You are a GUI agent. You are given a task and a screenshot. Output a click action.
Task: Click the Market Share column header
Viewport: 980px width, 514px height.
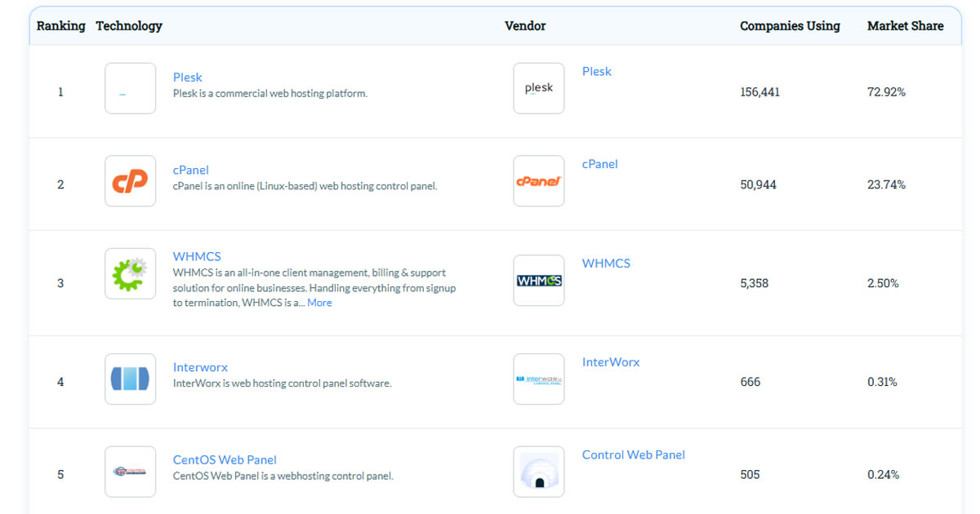pos(905,26)
